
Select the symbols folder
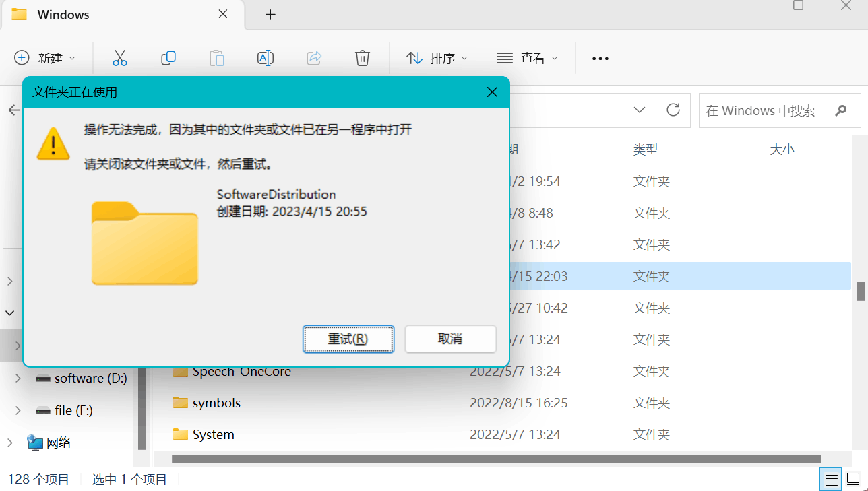point(216,403)
